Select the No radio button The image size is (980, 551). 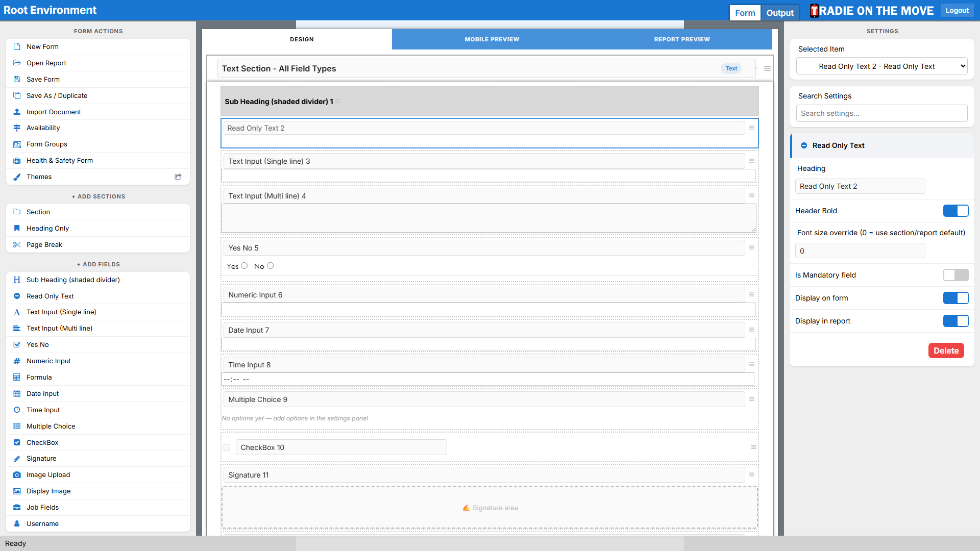pyautogui.click(x=271, y=266)
